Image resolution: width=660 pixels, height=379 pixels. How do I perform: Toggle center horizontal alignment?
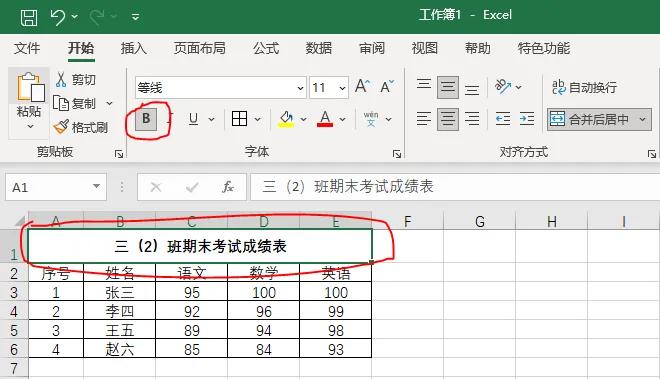click(x=448, y=119)
